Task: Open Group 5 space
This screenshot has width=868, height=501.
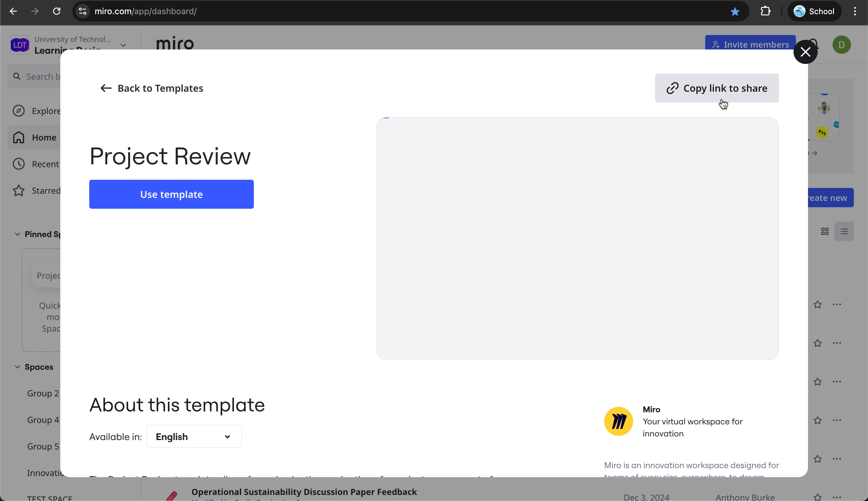Action: pos(43,446)
